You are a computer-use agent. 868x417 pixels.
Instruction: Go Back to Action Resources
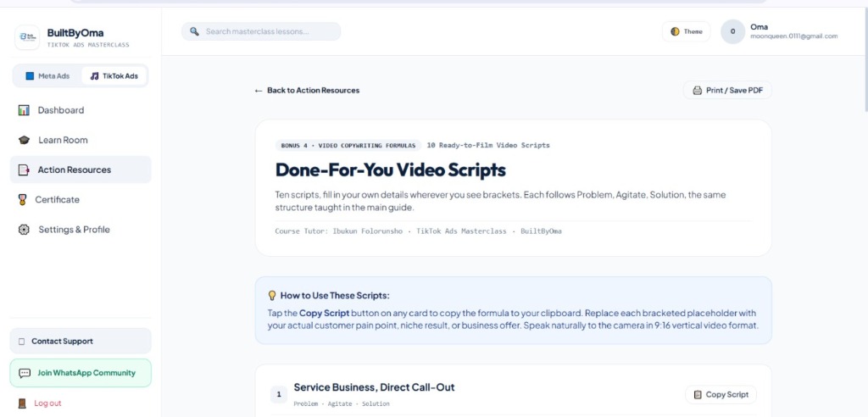click(x=307, y=91)
